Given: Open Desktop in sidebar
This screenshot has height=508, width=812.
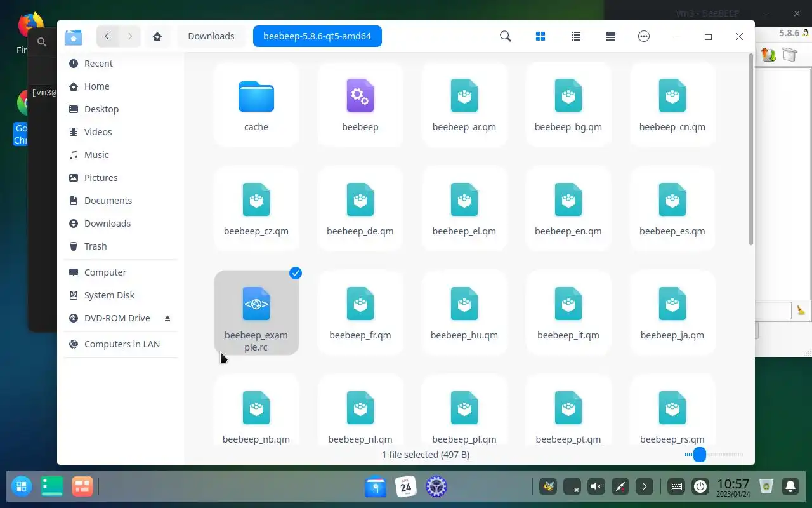Looking at the screenshot, I should point(121,109).
